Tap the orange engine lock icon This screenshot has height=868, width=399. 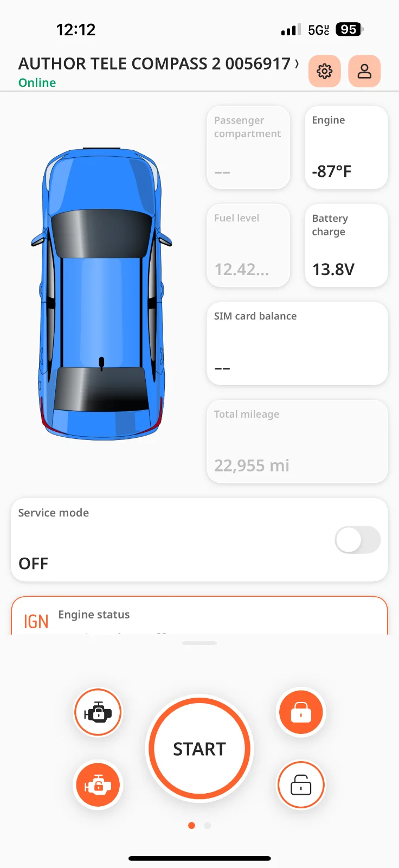click(x=98, y=785)
